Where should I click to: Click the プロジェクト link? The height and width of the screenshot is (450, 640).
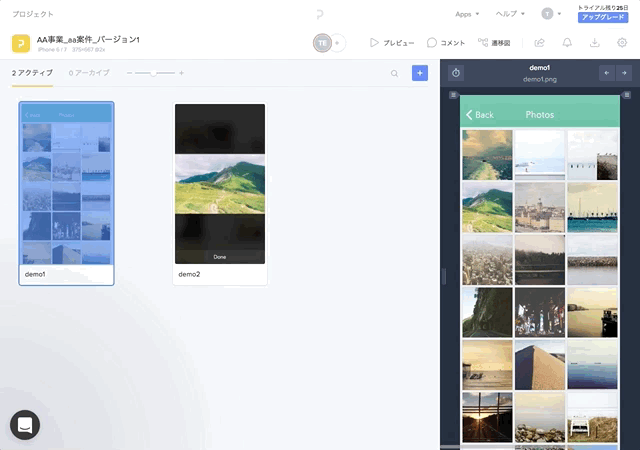(x=33, y=14)
